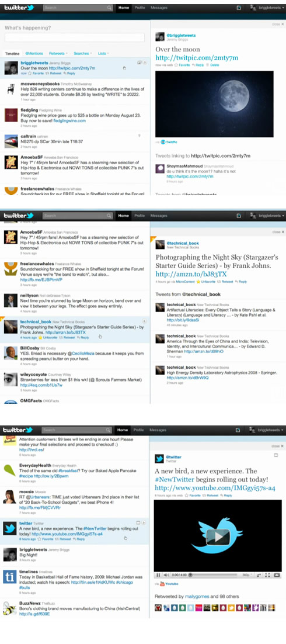Expand the Retweets dropdown tab
286x644 pixels.
tap(58, 53)
